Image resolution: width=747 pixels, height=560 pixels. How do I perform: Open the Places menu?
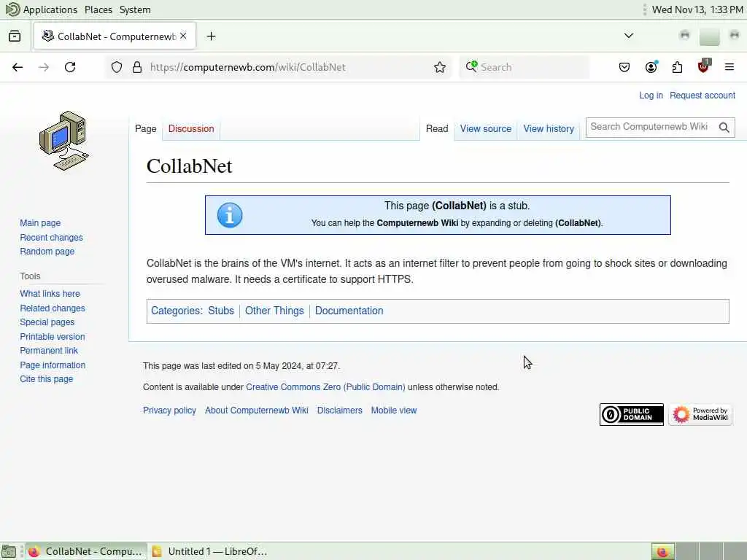coord(98,9)
